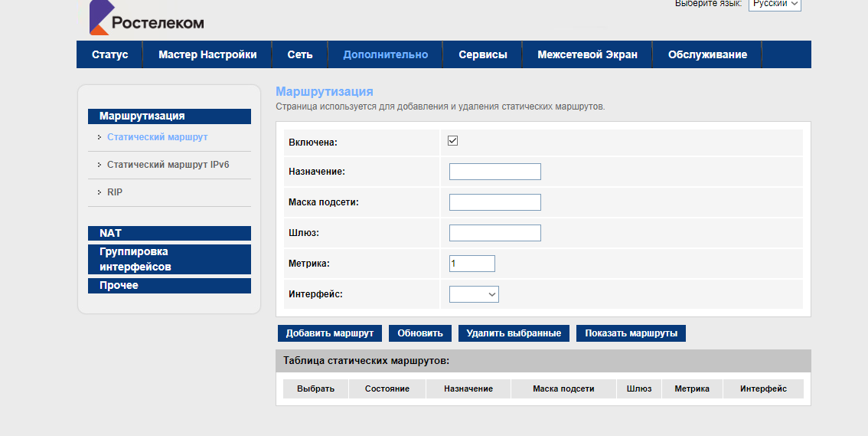
Task: Open the Интерфейс dropdown
Action: click(474, 293)
